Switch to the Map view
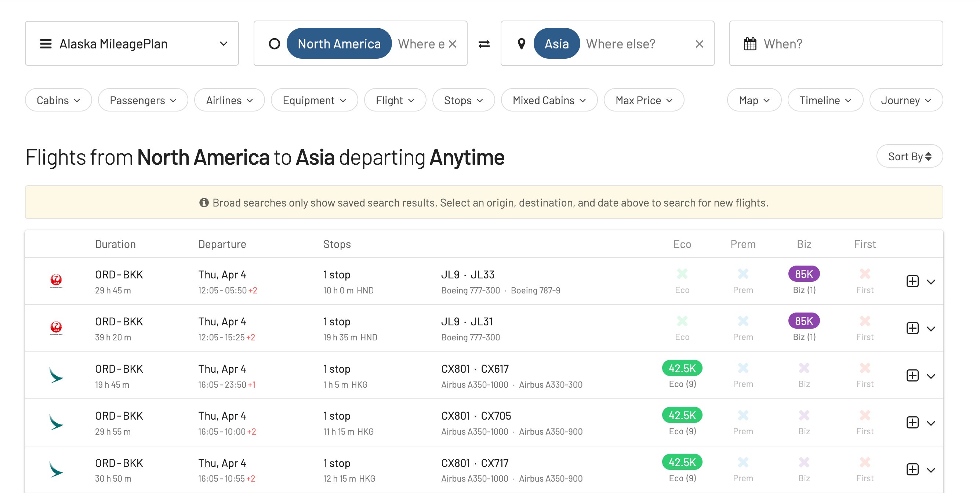 (x=753, y=100)
